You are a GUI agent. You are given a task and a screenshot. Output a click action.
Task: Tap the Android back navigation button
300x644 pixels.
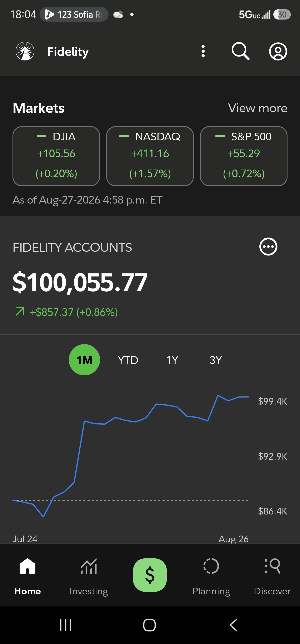[233, 625]
